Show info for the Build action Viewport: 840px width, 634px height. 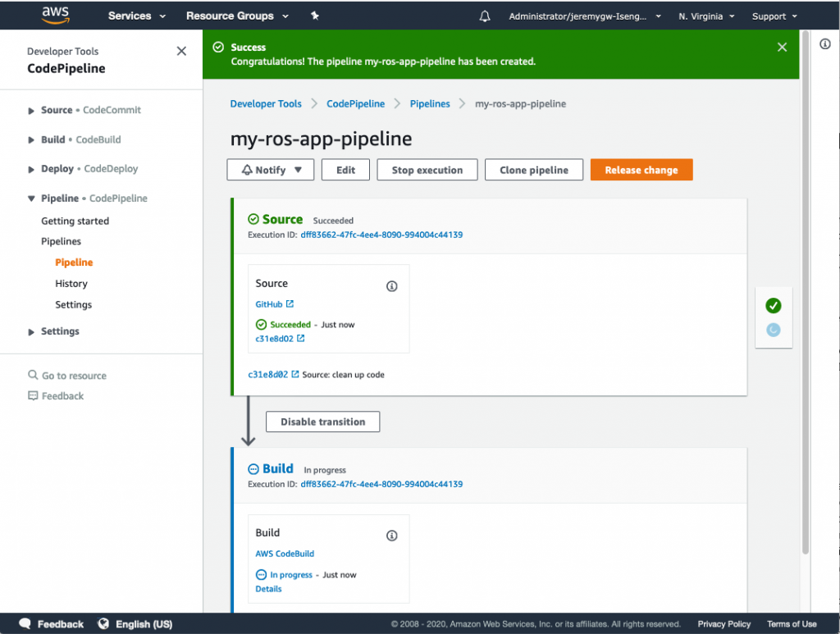point(391,536)
